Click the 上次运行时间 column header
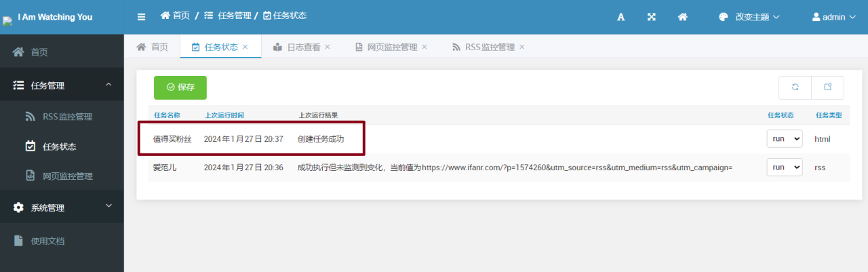 (x=225, y=115)
